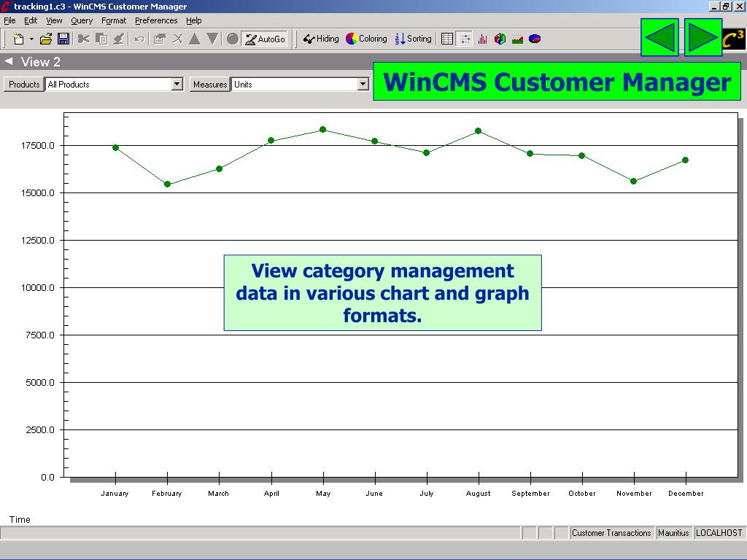
Task: Click the arrow beside View 2
Action: (8, 61)
